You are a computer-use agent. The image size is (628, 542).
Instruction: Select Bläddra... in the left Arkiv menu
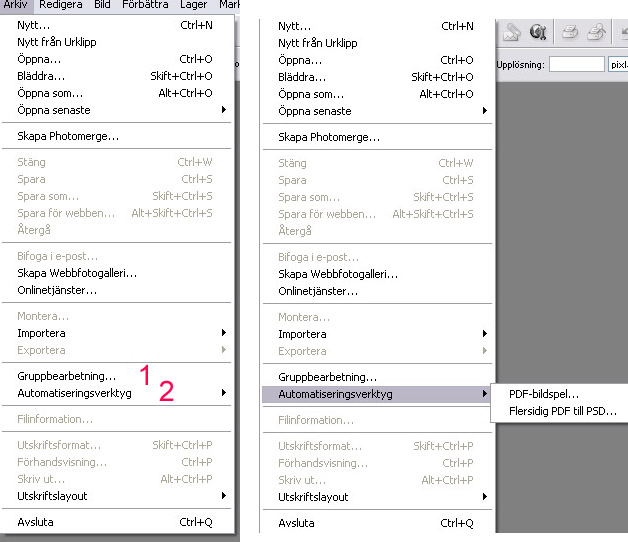117,76
